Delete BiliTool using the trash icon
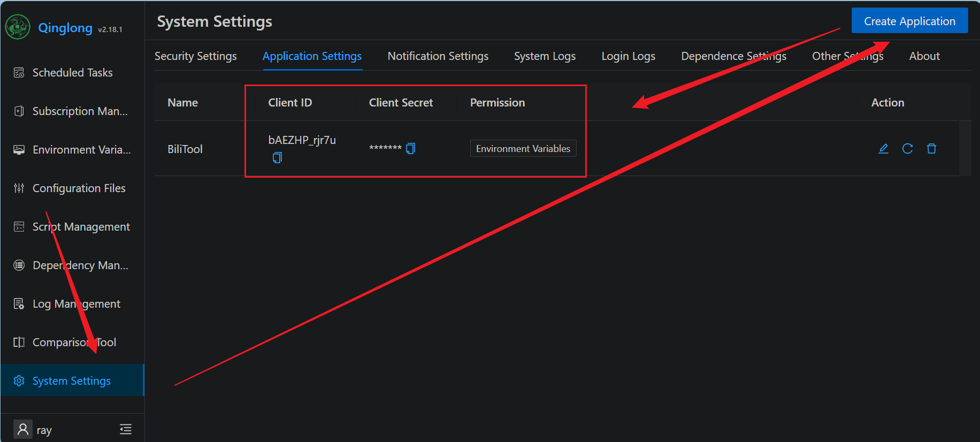 pos(931,149)
